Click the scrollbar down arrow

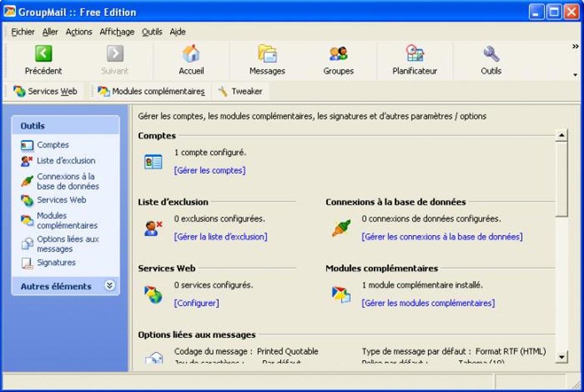561,357
